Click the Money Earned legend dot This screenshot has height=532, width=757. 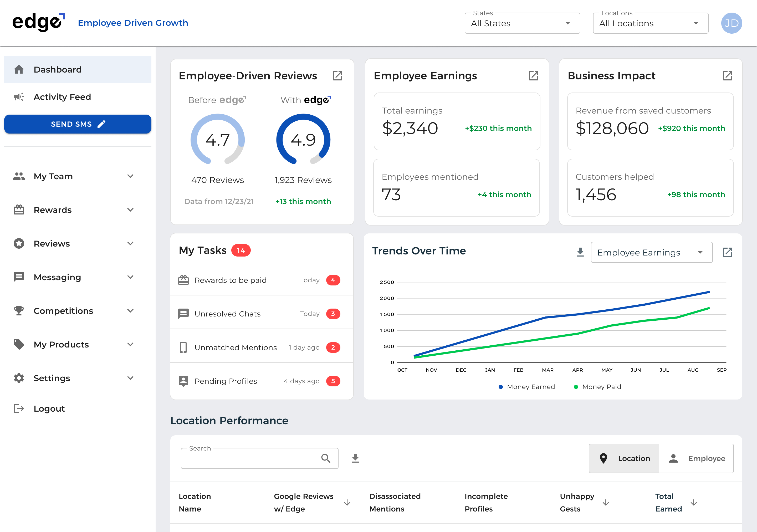(500, 387)
